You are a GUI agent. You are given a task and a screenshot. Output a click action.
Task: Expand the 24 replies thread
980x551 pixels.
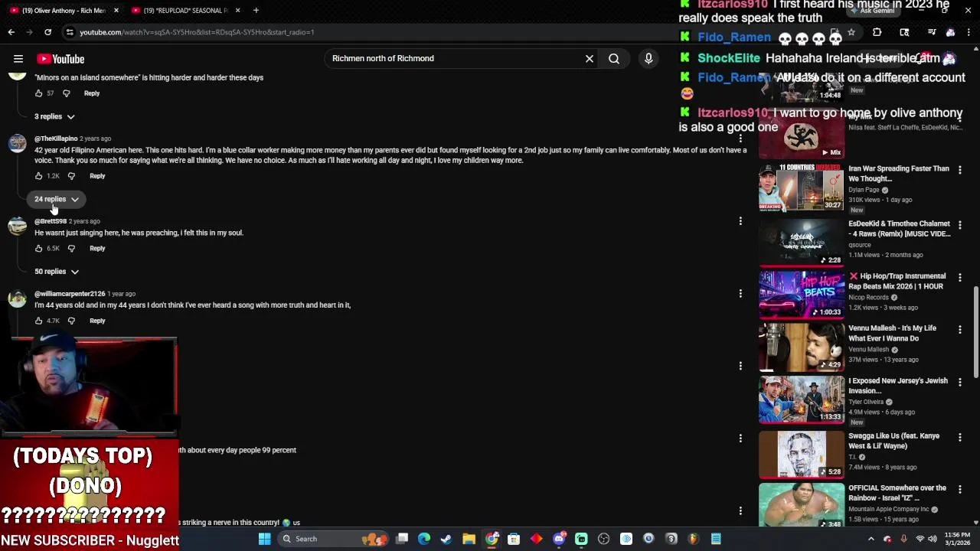click(57, 199)
